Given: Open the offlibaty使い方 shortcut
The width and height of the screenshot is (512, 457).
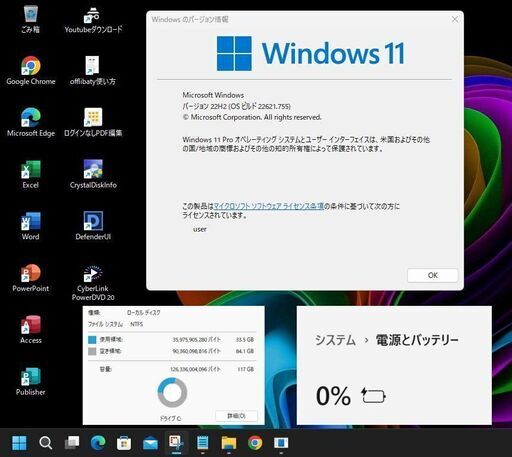Looking at the screenshot, I should (93, 71).
